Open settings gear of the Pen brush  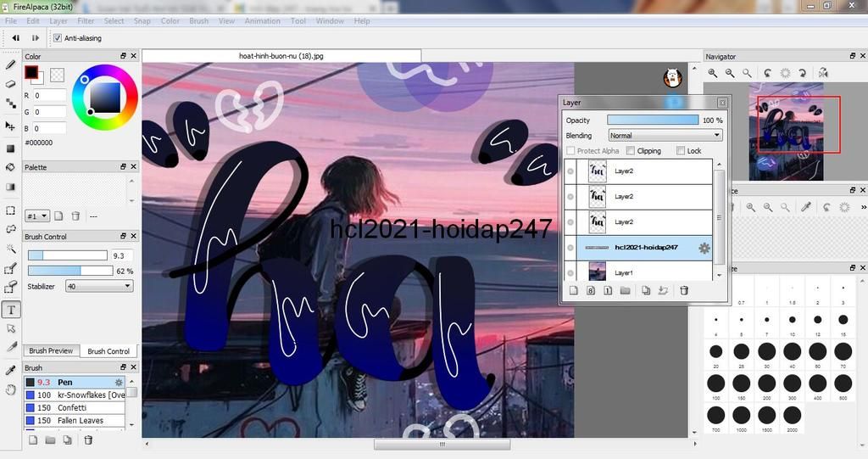119,383
